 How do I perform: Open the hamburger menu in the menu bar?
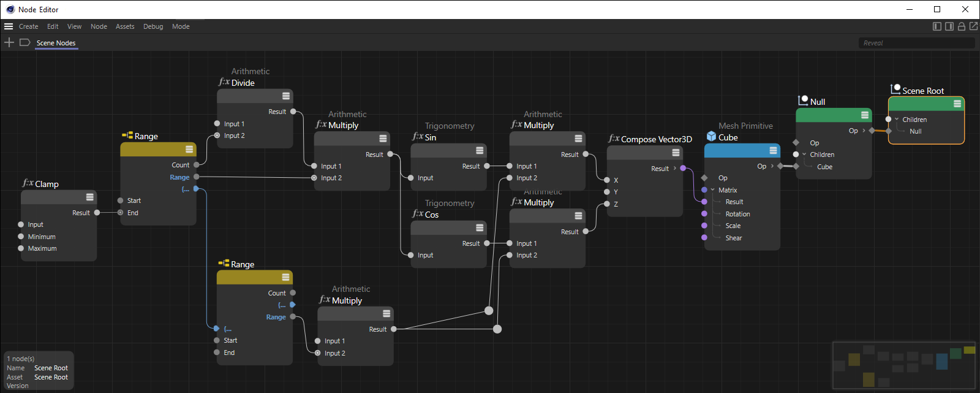coord(9,26)
